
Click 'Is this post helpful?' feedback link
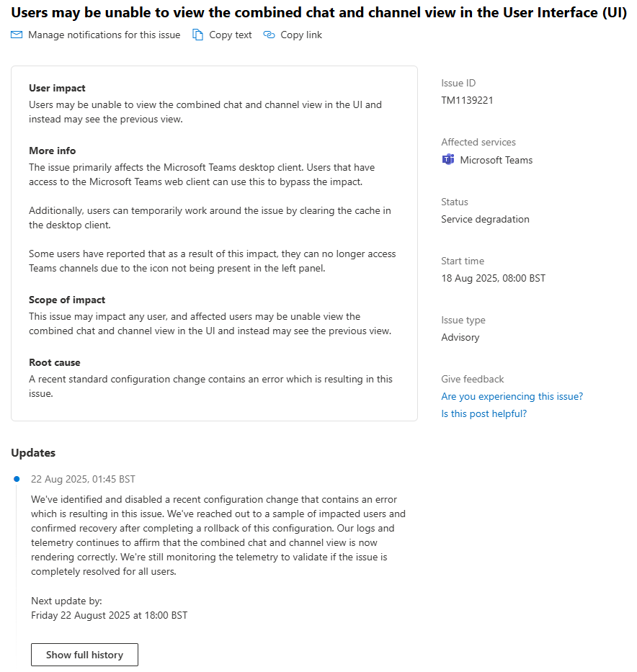(x=484, y=413)
